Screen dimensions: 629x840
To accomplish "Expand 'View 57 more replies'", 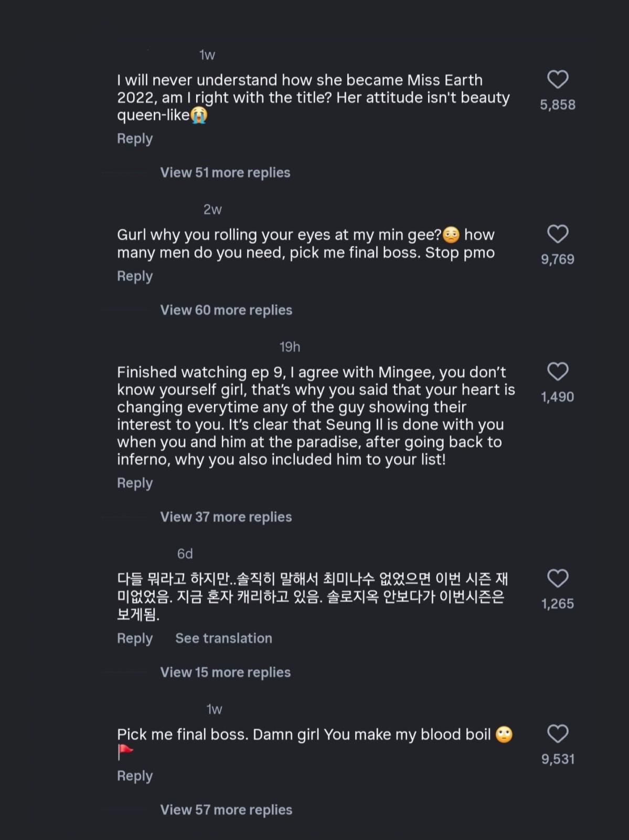I will click(226, 810).
